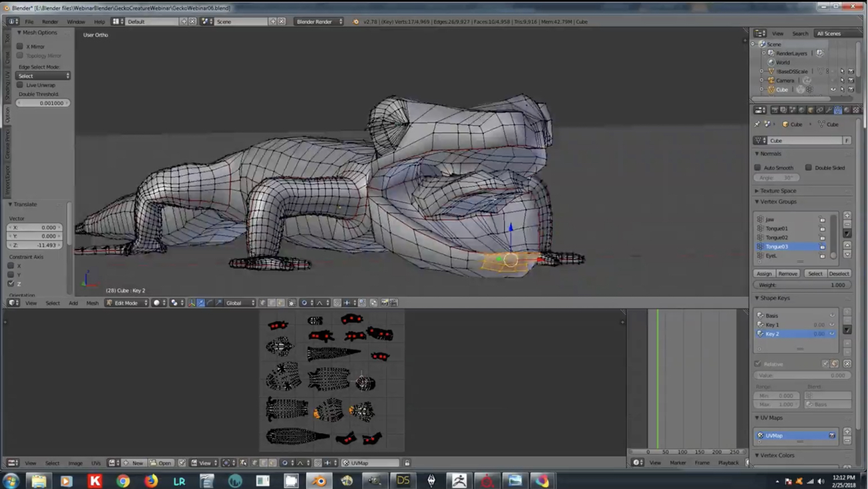
Task: Click the OpenGL render camera icon
Action: point(385,303)
